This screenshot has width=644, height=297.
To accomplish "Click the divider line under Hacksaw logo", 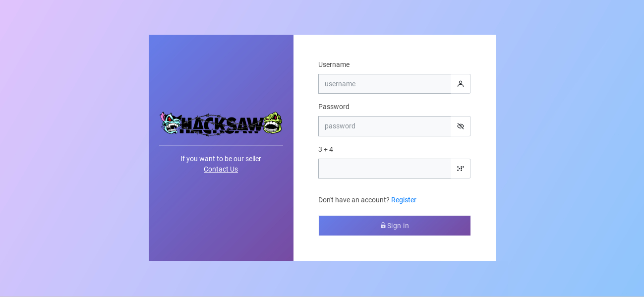I will coord(221,145).
